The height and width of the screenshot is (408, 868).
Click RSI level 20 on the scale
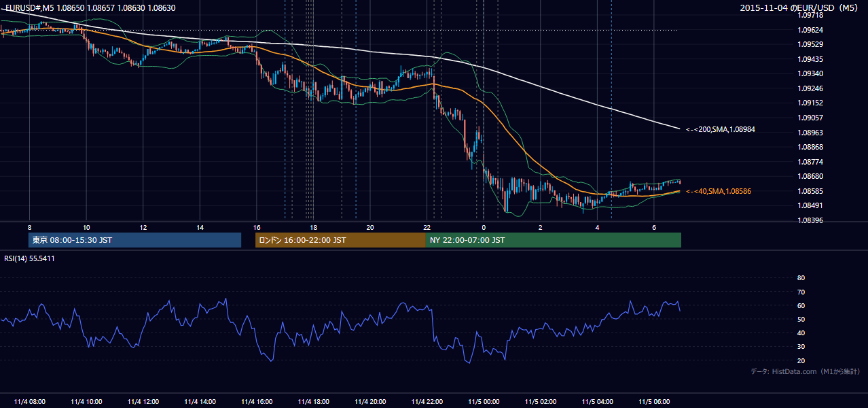[801, 360]
